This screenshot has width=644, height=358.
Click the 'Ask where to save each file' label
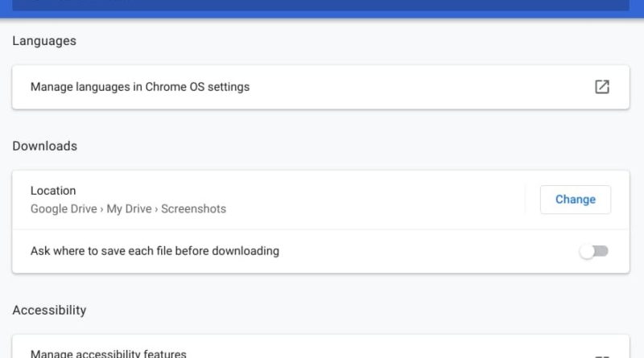click(155, 251)
